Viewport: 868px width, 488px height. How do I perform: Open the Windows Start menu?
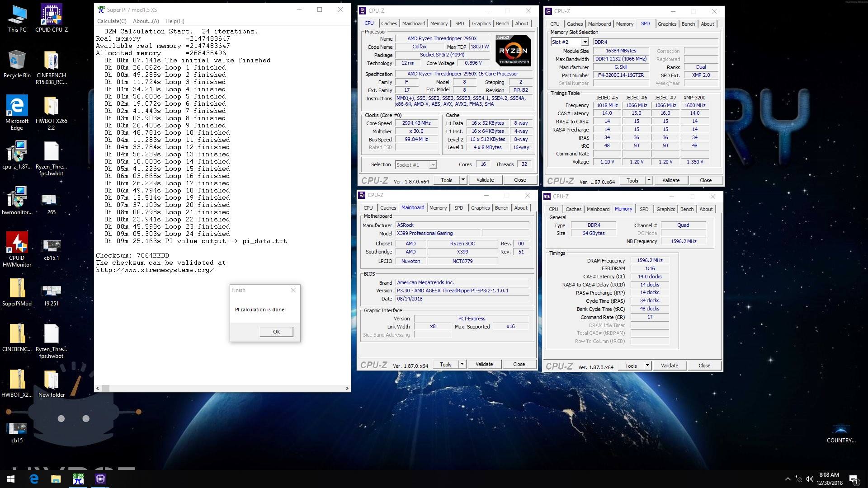[11, 479]
